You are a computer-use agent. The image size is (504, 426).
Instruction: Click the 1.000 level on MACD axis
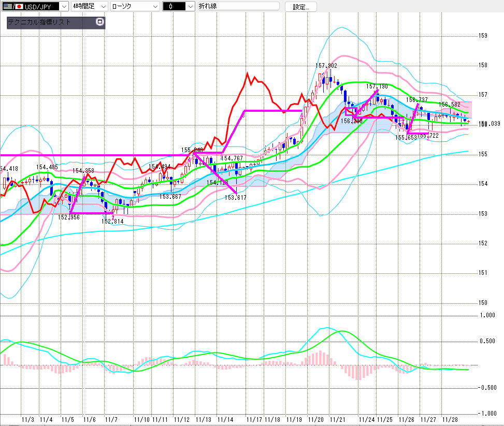pyautogui.click(x=487, y=315)
